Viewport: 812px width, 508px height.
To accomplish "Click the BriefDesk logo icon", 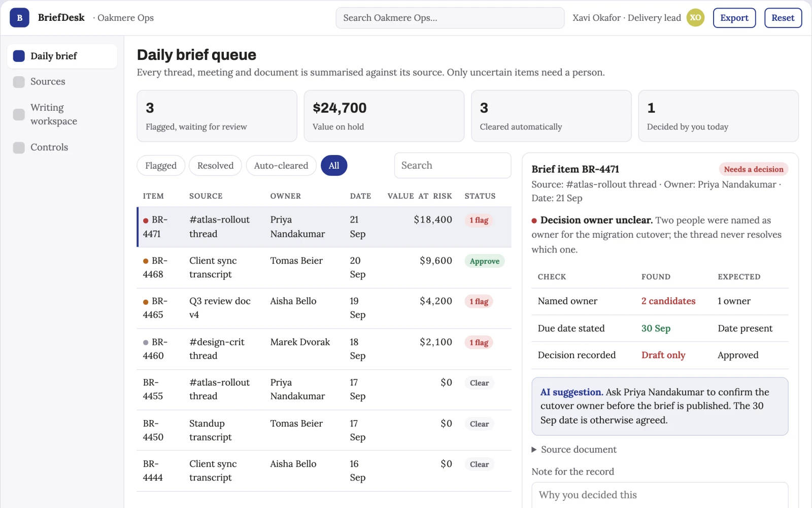I will pos(19,18).
